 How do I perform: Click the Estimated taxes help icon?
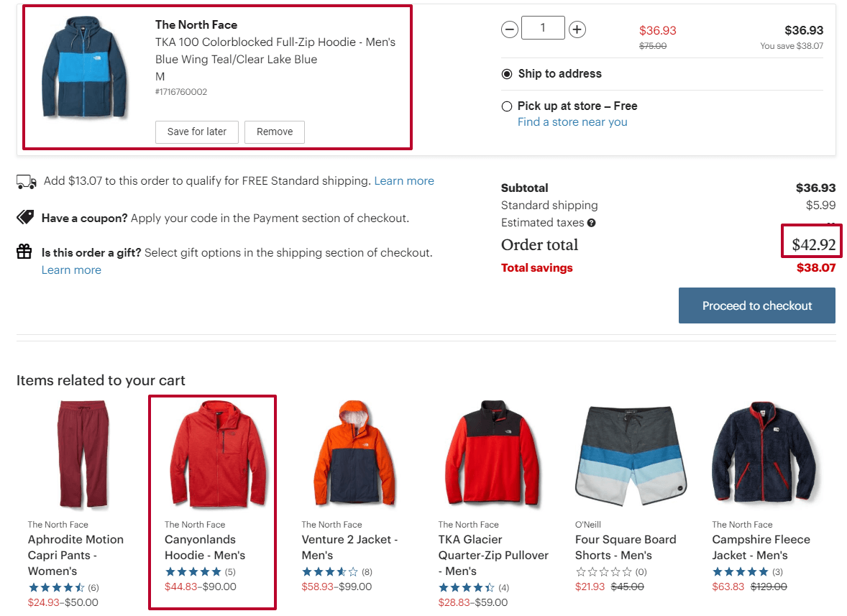coord(591,223)
